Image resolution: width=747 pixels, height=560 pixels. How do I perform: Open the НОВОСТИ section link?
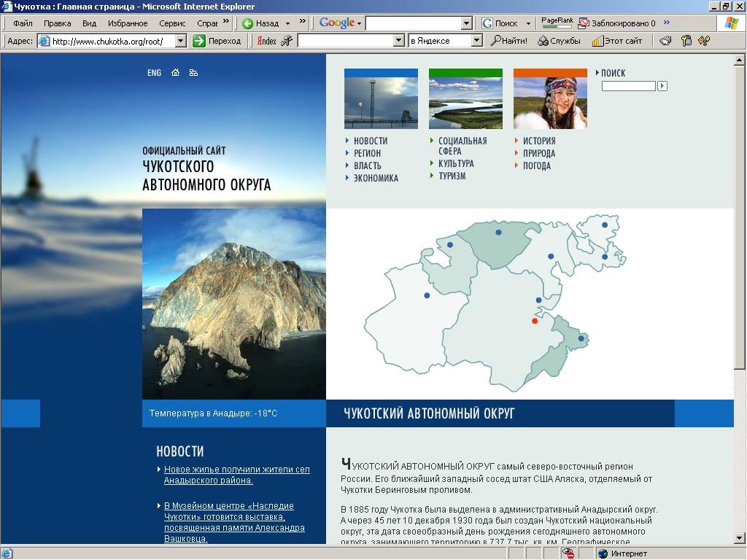pos(370,141)
